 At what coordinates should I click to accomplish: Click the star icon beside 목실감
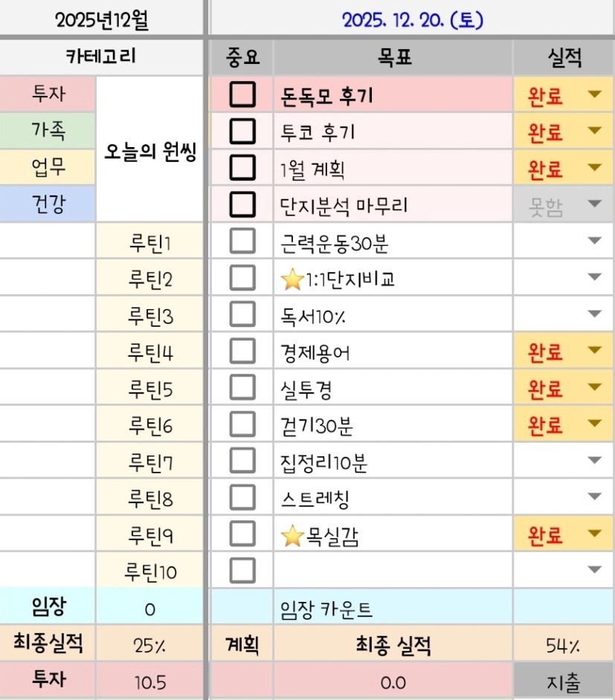[x=292, y=536]
